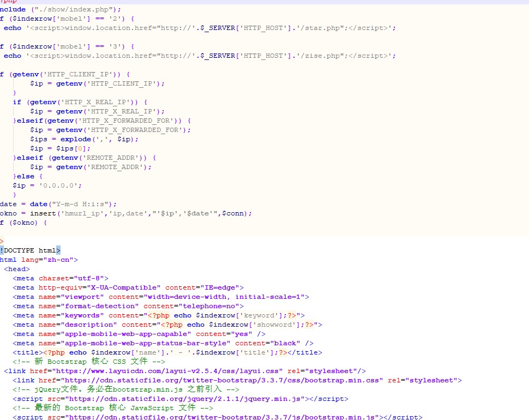The image size is (529, 420).
Task: Click the meta charset="utf-8" line
Action: [x=61, y=278]
